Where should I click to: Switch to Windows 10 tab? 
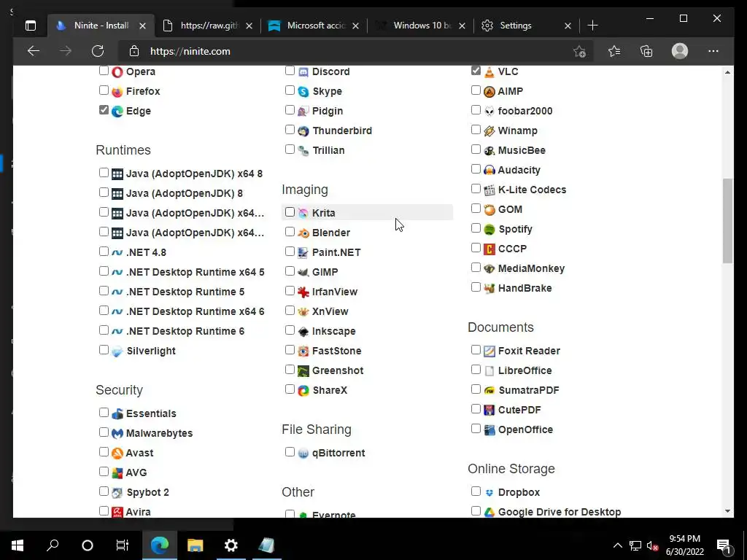click(x=421, y=26)
